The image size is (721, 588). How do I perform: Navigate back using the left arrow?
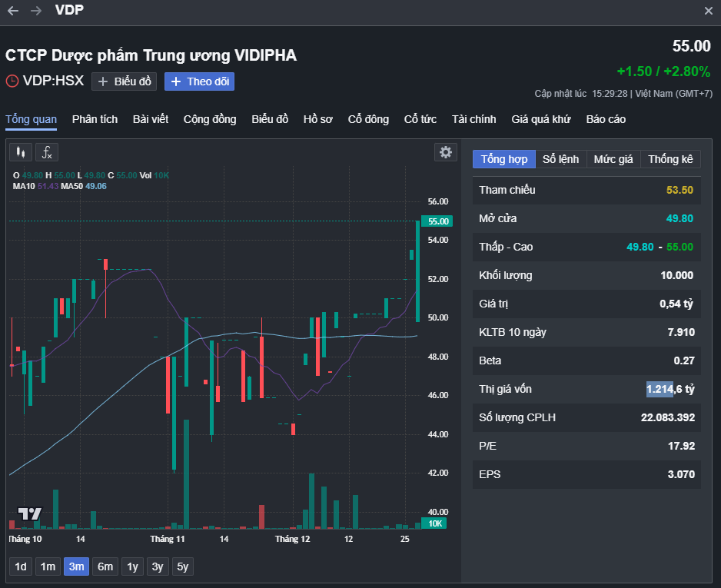point(11,11)
